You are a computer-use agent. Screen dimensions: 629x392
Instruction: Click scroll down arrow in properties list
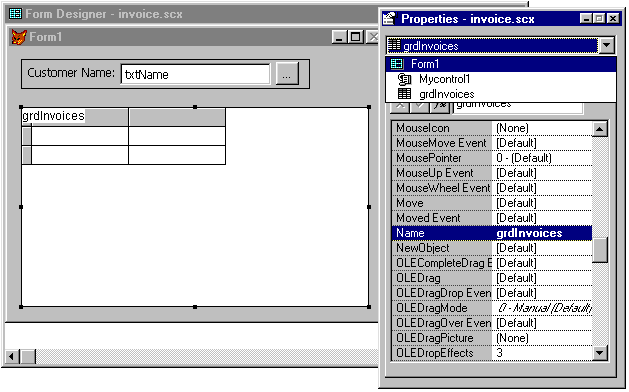pos(600,353)
